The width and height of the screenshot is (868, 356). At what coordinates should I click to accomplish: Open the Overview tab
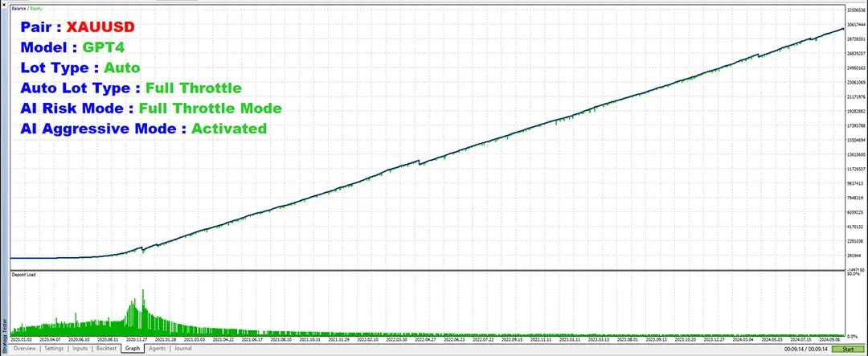pyautogui.click(x=24, y=349)
